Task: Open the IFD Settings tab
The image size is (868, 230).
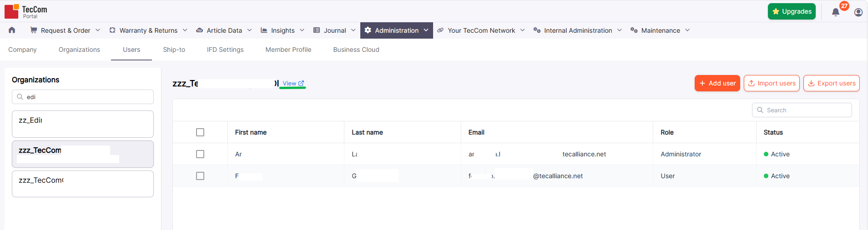Action: click(x=225, y=50)
